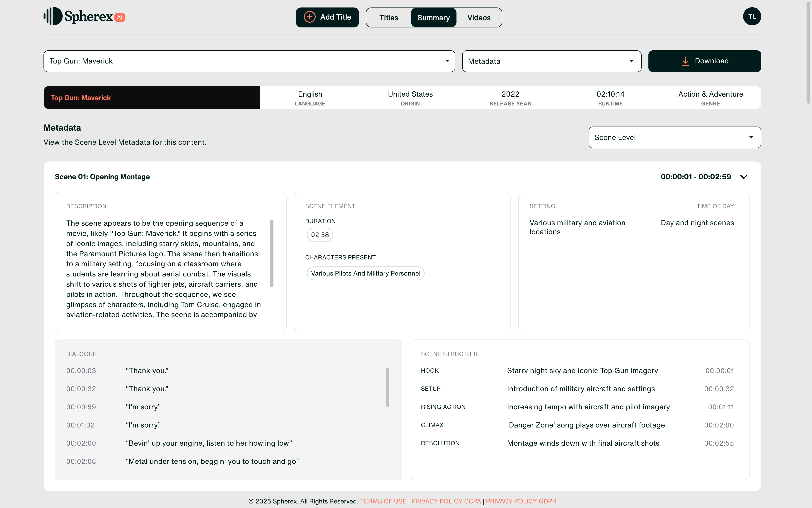Viewport: 812px width, 508px height.
Task: Collapse Scene 01 with the chevron
Action: click(744, 177)
